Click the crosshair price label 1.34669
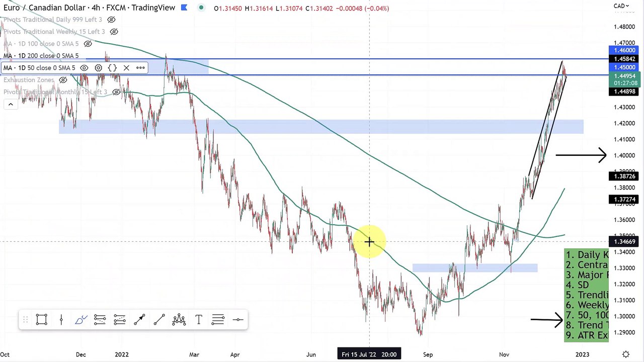Screen dimensions: 644x362 tap(623, 242)
